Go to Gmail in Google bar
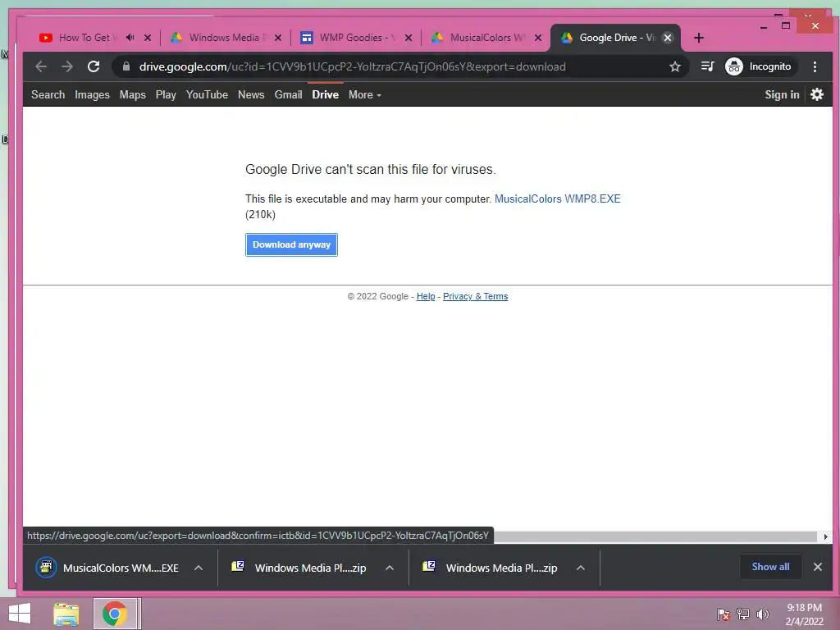Viewport: 840px width, 630px height. (x=288, y=95)
